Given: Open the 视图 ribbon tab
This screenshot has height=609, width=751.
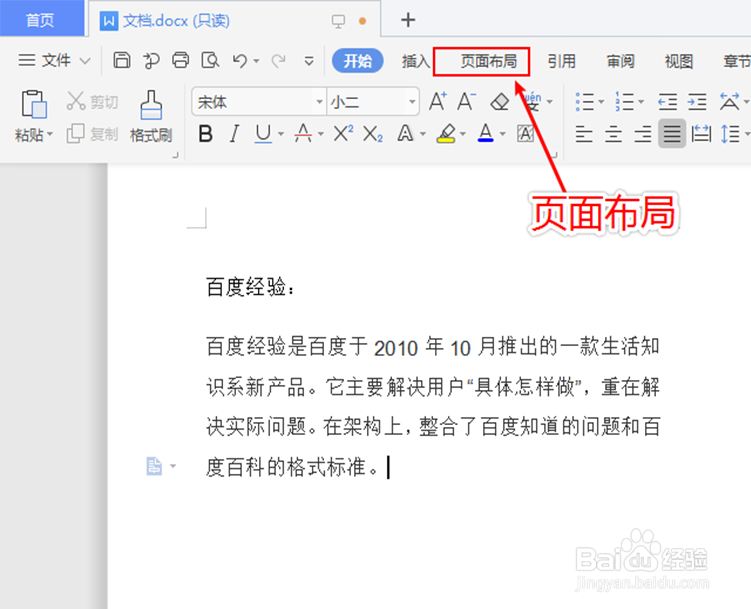Looking at the screenshot, I should (x=679, y=61).
